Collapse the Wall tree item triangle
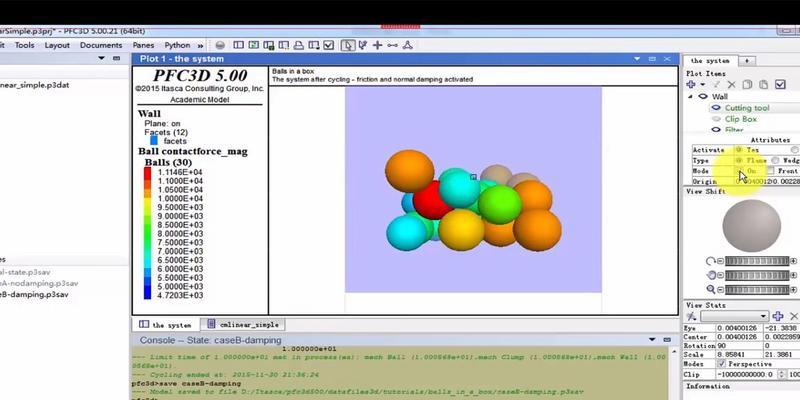 [x=691, y=96]
